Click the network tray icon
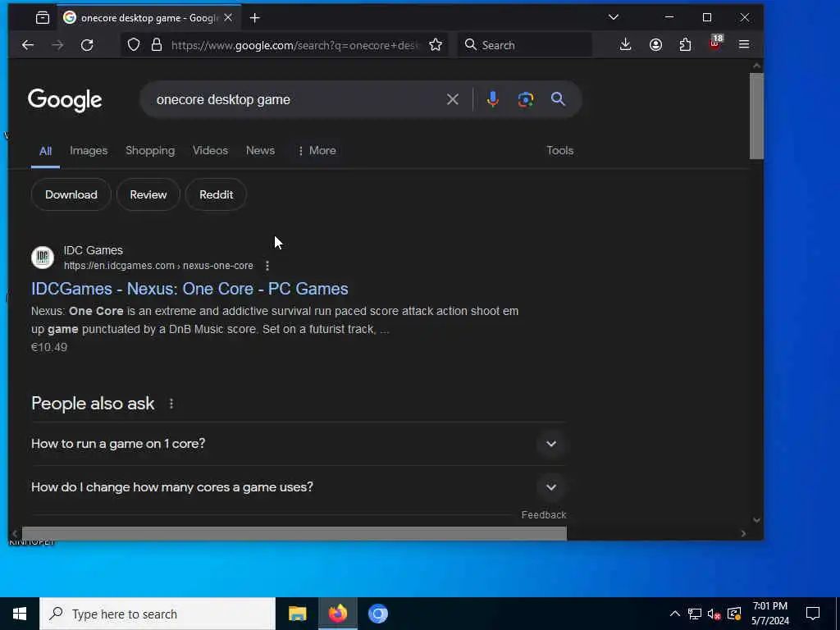Viewport: 840px width, 630px height. (x=695, y=614)
